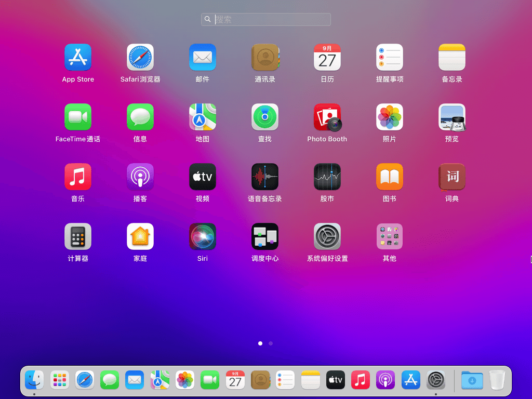This screenshot has height=399, width=532.
Task: Open Calendar from the Dock
Action: (x=235, y=380)
